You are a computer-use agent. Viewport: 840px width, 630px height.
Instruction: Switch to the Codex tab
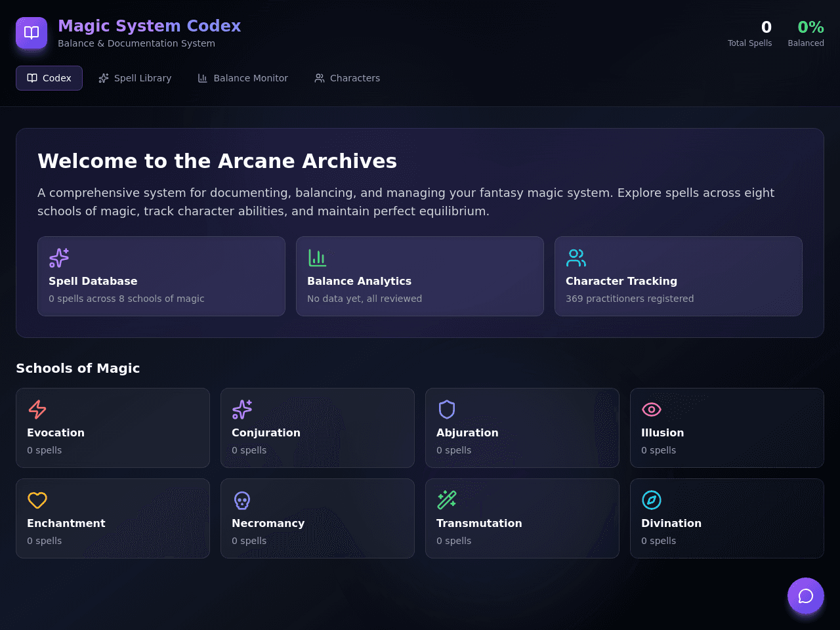tap(49, 78)
